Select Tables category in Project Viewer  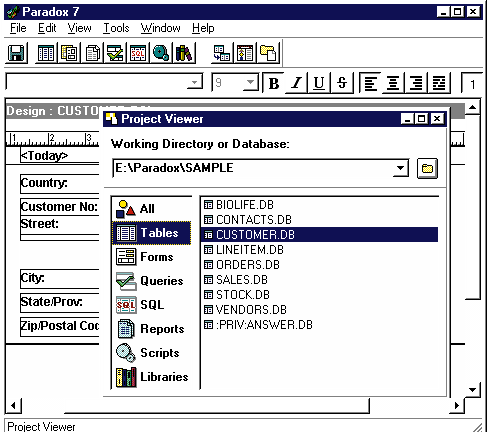click(x=152, y=233)
